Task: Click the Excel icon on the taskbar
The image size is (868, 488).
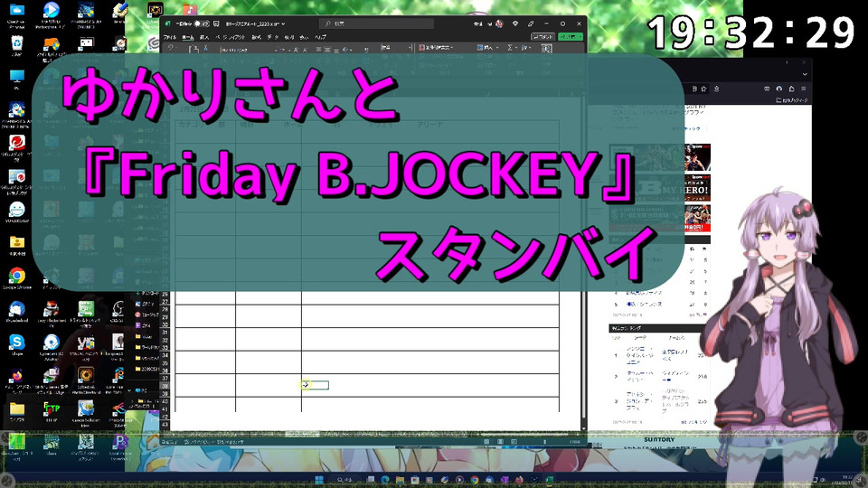Action: 549,479
